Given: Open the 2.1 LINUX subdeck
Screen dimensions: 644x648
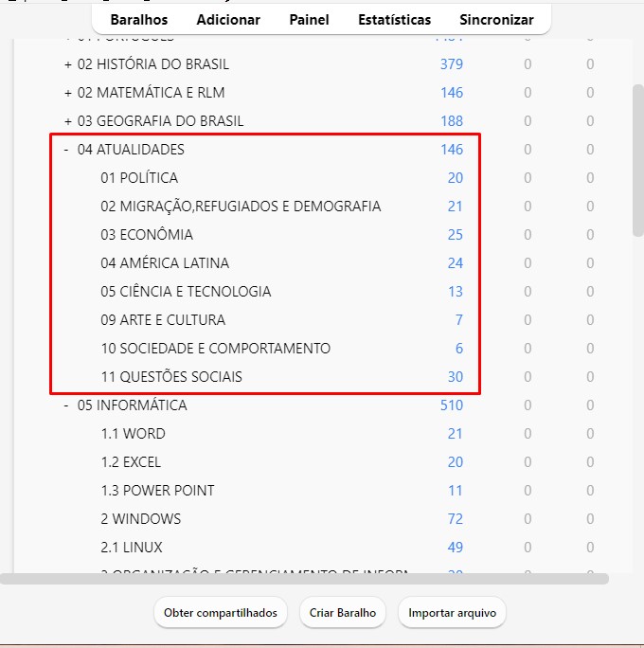Looking at the screenshot, I should 132,548.
